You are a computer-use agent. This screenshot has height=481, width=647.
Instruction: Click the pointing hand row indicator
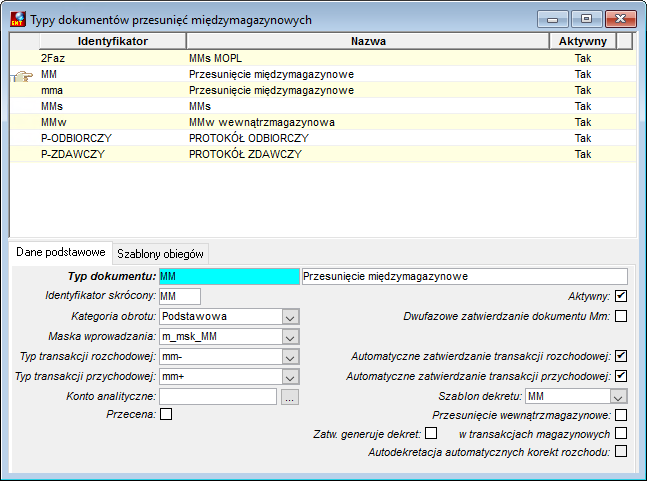[24, 76]
